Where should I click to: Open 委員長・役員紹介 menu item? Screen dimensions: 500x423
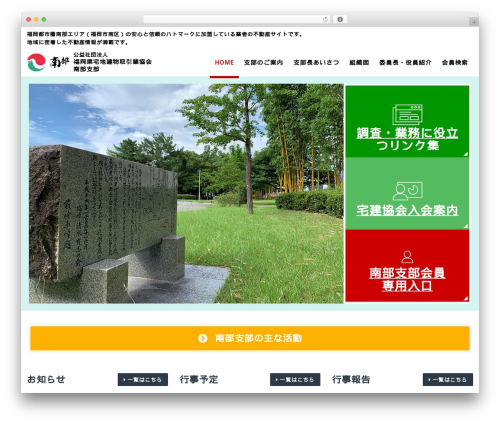(405, 62)
